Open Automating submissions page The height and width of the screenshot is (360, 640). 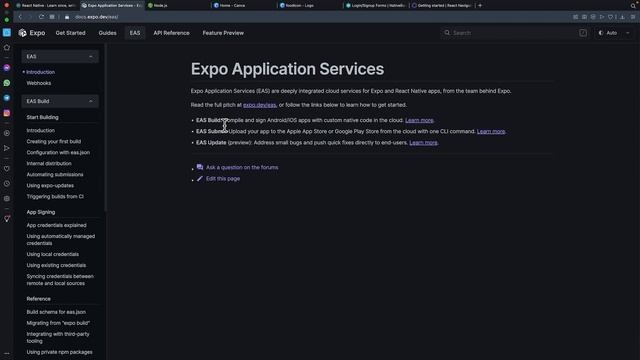(x=55, y=175)
